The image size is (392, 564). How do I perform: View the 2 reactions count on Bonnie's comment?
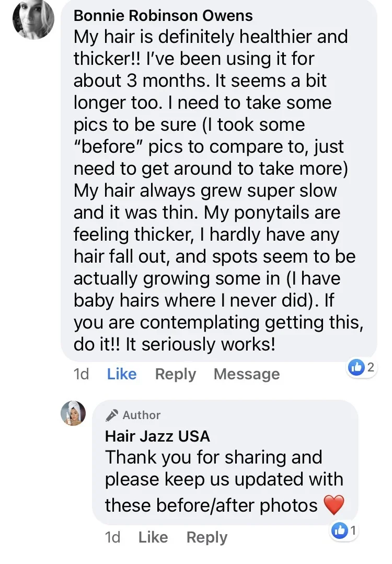pyautogui.click(x=371, y=368)
